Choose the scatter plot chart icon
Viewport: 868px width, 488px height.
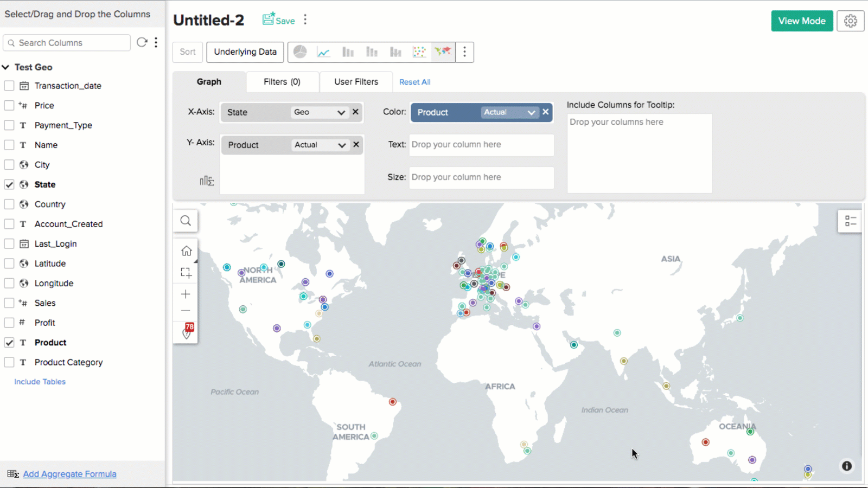pos(419,52)
